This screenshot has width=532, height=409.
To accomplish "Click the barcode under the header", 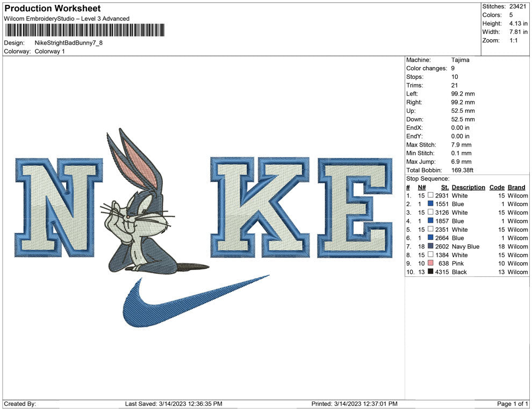I will (x=85, y=30).
